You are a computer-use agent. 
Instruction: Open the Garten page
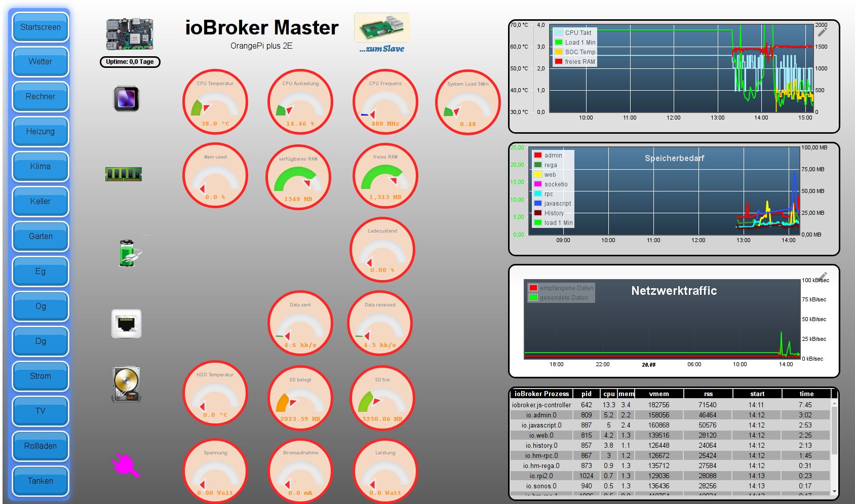click(41, 237)
